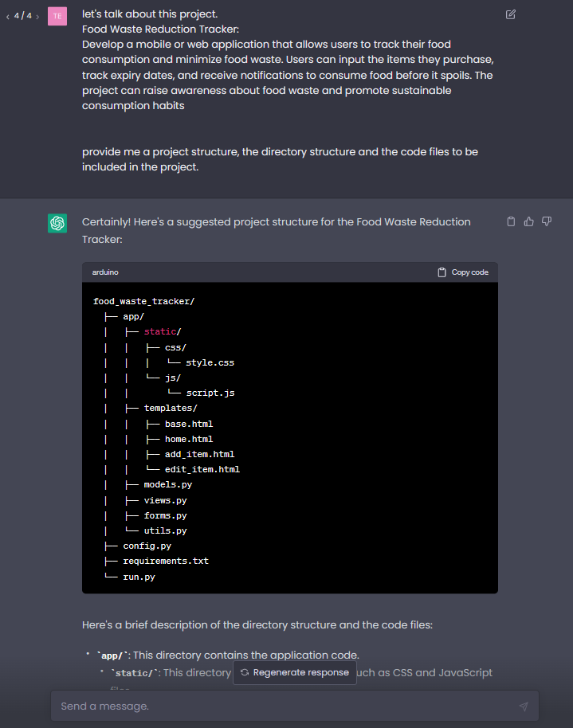This screenshot has width=573, height=728.
Task: Click requirements.txt in the directory tree
Action: pyautogui.click(x=165, y=561)
